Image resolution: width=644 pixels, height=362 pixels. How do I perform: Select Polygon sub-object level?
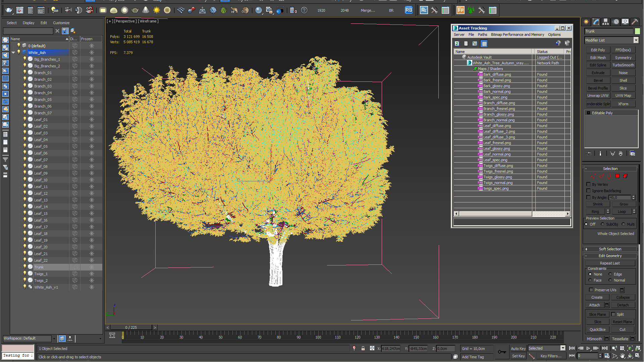[617, 176]
